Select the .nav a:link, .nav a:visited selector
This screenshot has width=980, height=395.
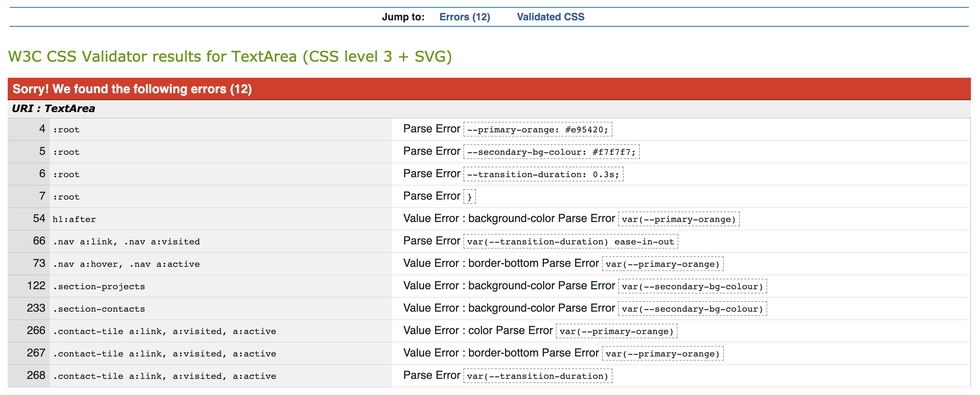click(126, 241)
